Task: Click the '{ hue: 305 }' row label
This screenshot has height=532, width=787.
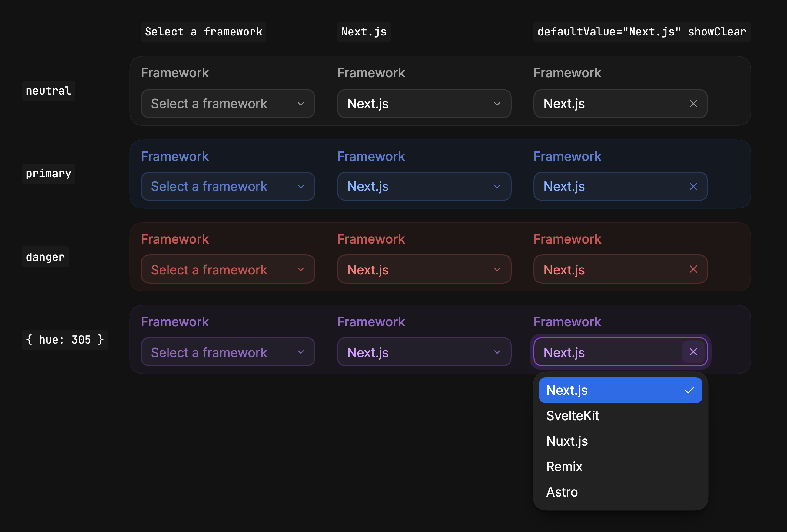Action: coord(65,340)
